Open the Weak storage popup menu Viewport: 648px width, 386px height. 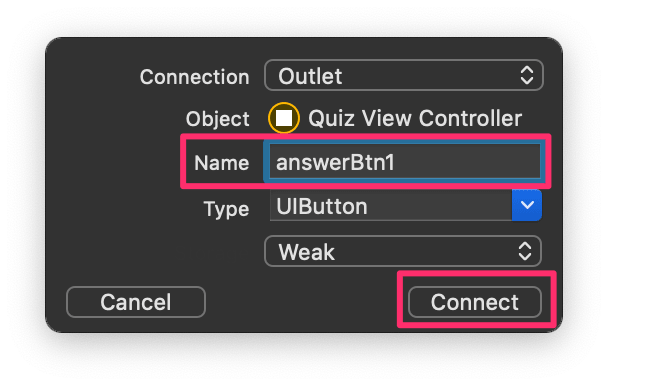click(x=403, y=251)
